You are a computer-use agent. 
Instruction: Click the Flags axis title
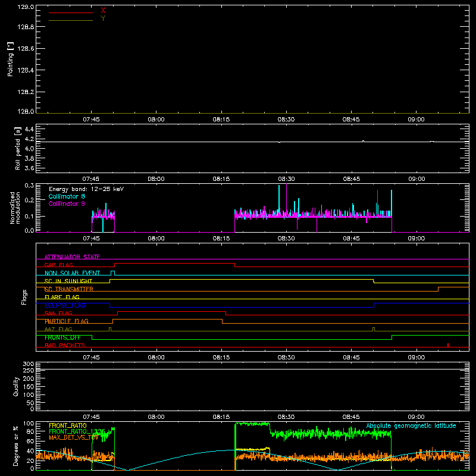24,297
